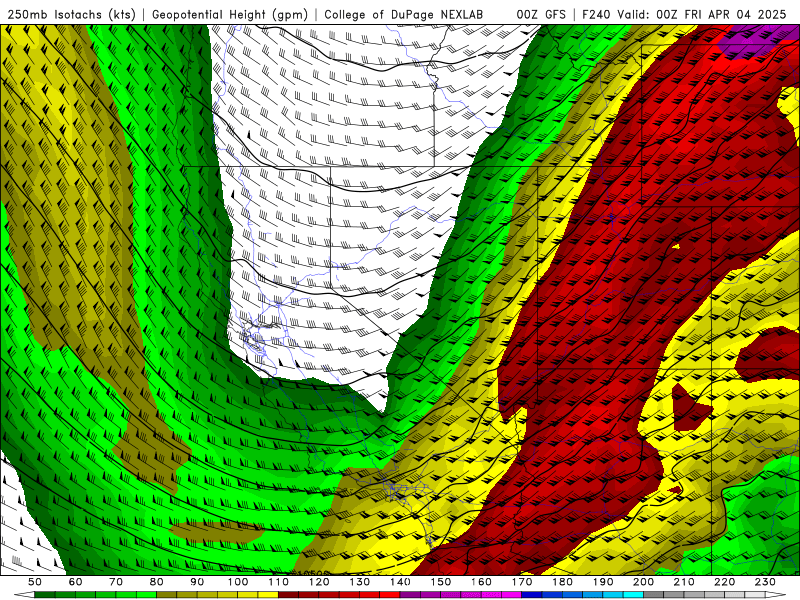
Task: Click the 50 value on the color scale
Action: (x=35, y=582)
